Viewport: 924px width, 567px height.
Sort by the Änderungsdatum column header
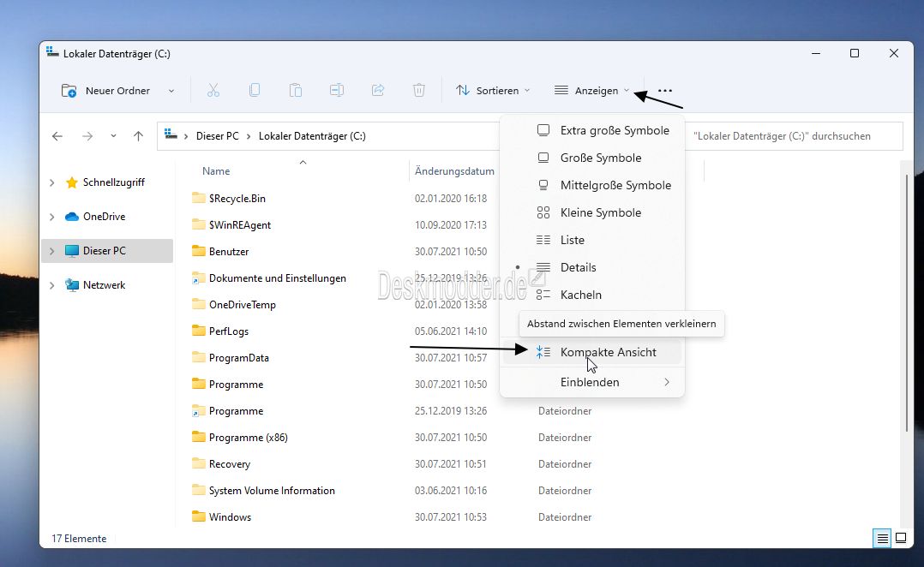point(454,171)
